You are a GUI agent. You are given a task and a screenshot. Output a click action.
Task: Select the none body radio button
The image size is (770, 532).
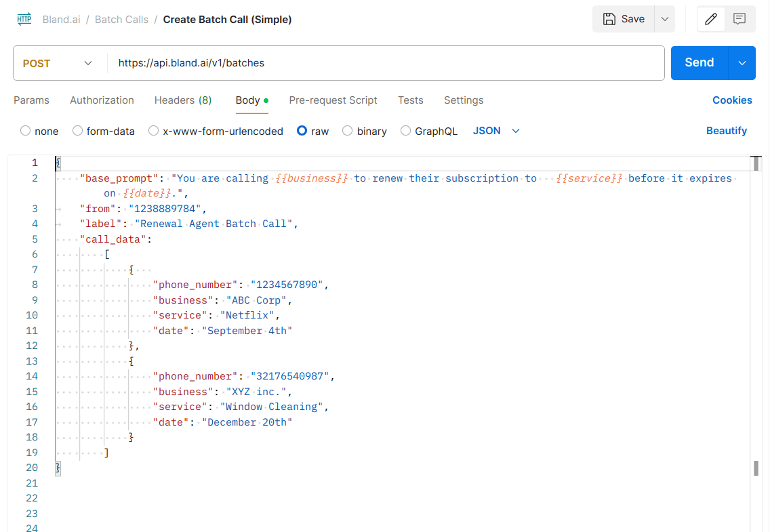click(25, 131)
